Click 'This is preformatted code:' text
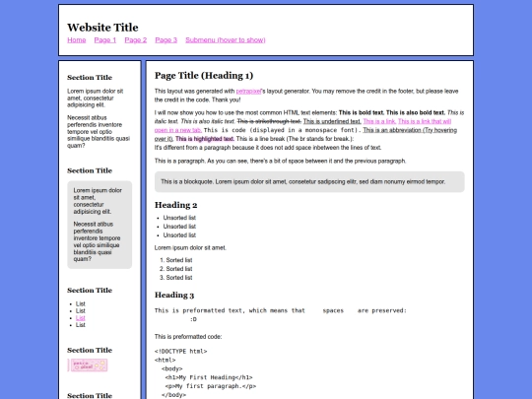The width and height of the screenshot is (532, 399). (188, 337)
